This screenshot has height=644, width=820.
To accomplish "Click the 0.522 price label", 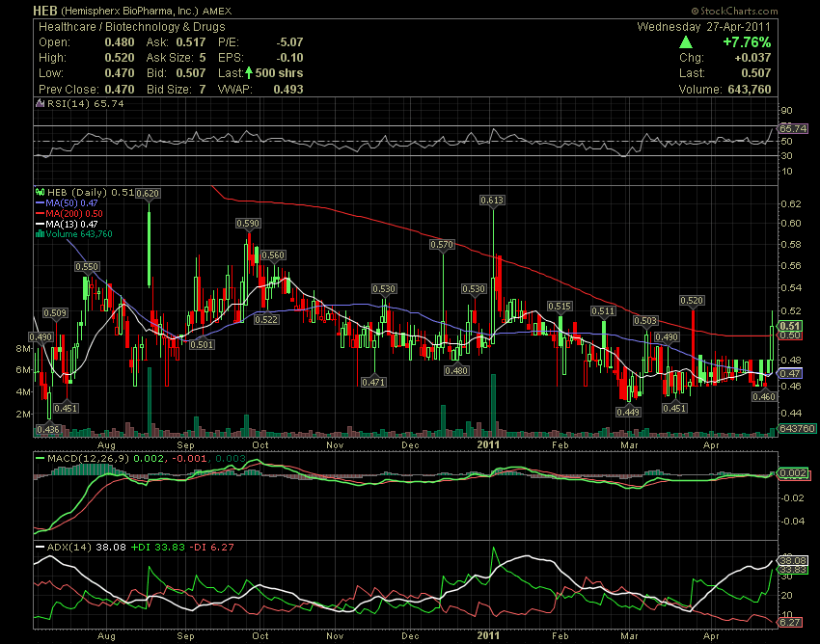I will pyautogui.click(x=266, y=319).
